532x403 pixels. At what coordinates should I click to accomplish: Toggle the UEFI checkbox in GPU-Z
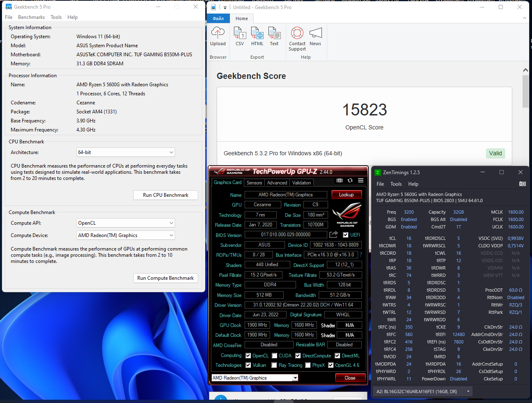tap(346, 235)
